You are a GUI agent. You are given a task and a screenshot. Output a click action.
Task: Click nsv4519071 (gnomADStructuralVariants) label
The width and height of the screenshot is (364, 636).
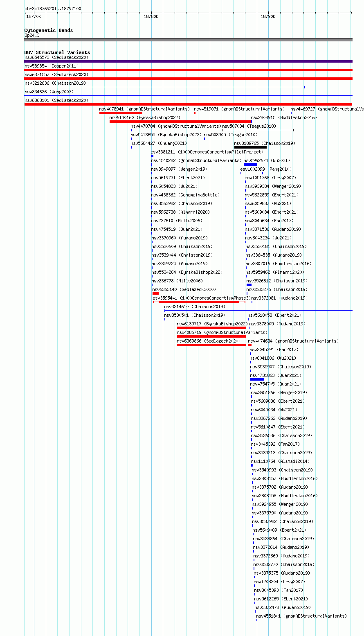click(x=239, y=109)
